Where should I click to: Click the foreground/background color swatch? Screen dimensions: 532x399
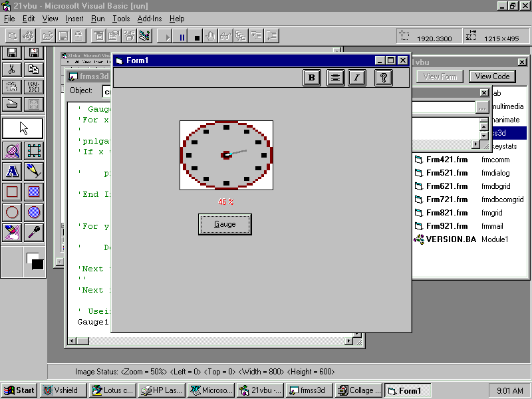[x=34, y=260]
